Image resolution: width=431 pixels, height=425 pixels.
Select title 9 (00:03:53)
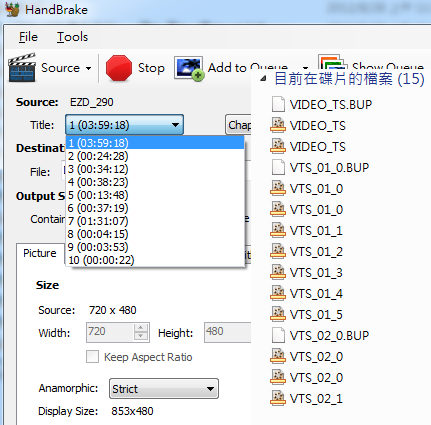coord(155,247)
